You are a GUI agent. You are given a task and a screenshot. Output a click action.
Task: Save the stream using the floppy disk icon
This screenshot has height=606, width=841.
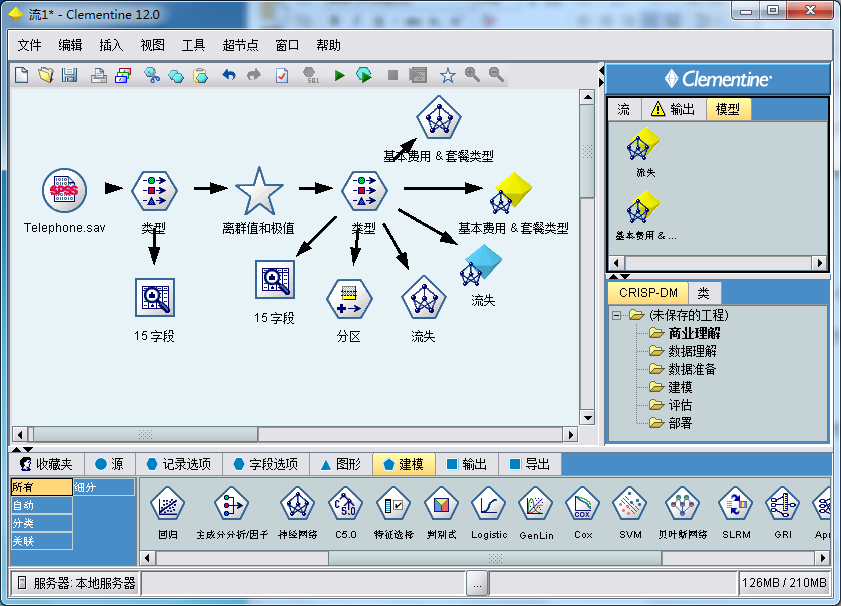[x=70, y=75]
